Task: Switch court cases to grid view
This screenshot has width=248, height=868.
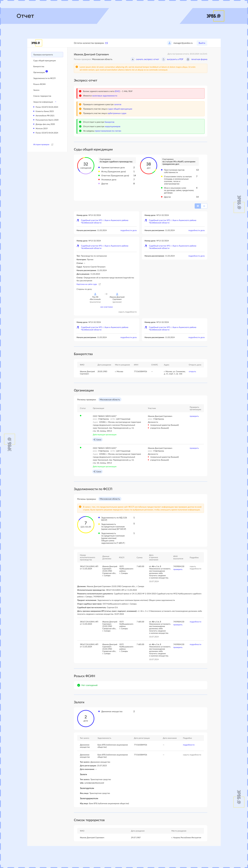Action: pos(198,206)
